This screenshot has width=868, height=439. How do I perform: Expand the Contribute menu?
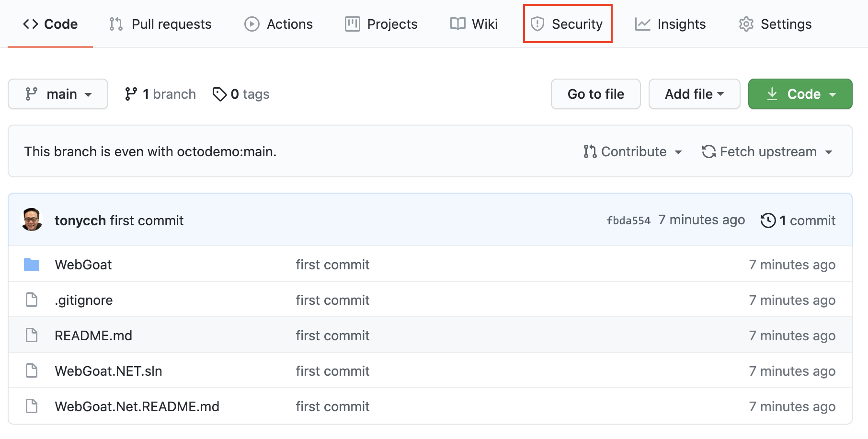tap(633, 151)
